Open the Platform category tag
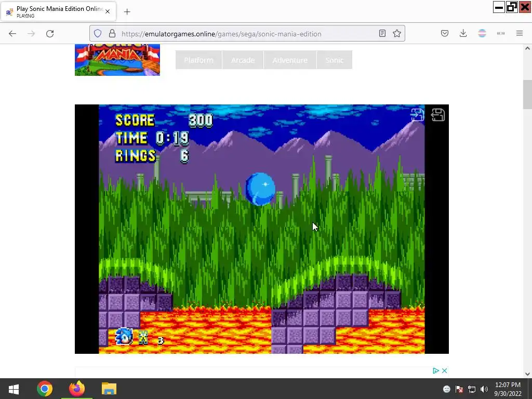 pos(199,60)
